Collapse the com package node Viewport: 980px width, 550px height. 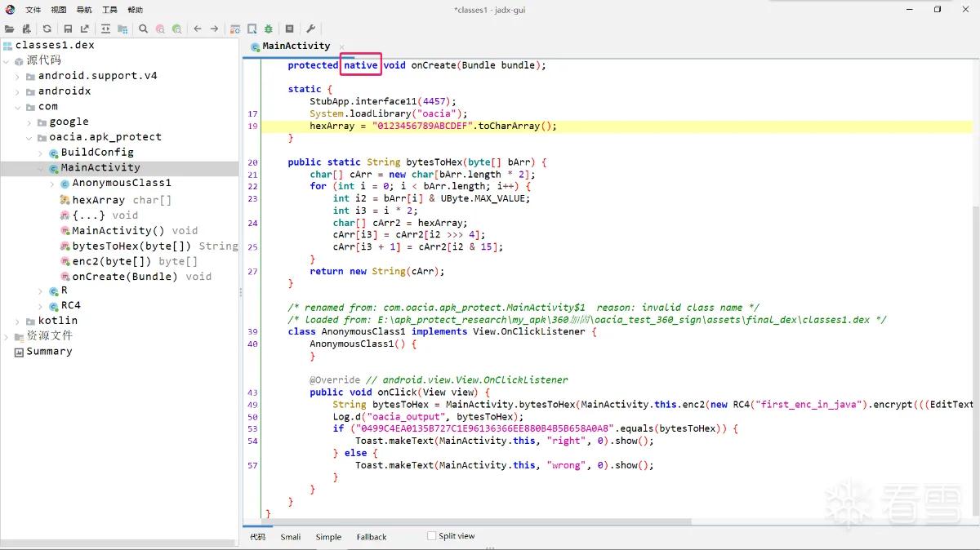18,107
